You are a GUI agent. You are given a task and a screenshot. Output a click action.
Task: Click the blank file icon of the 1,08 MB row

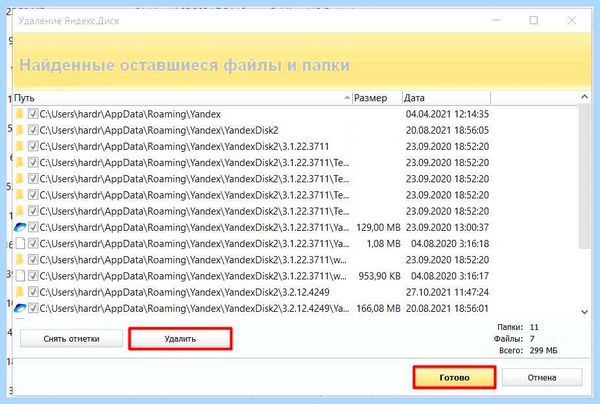[20, 244]
